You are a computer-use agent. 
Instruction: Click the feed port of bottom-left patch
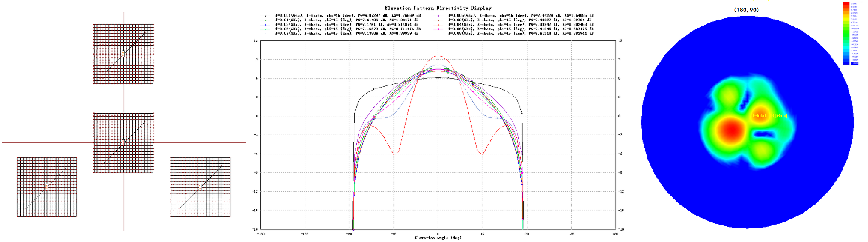(x=47, y=187)
